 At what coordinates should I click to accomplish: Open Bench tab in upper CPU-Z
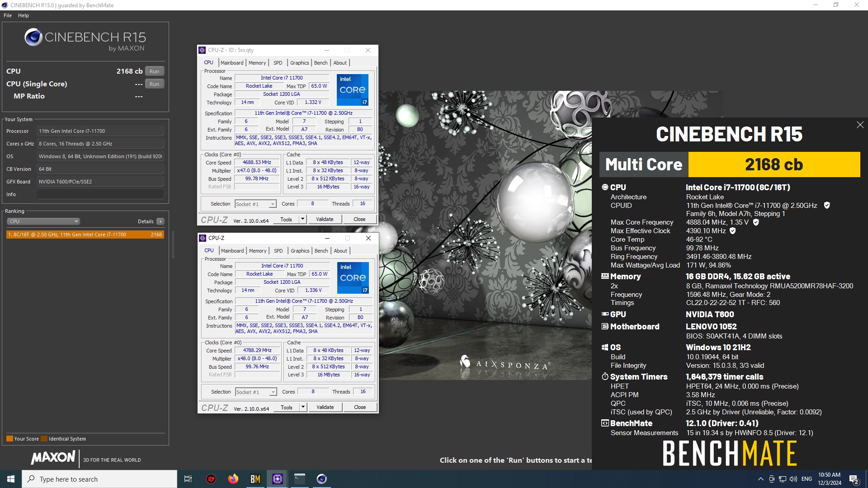[x=321, y=63]
